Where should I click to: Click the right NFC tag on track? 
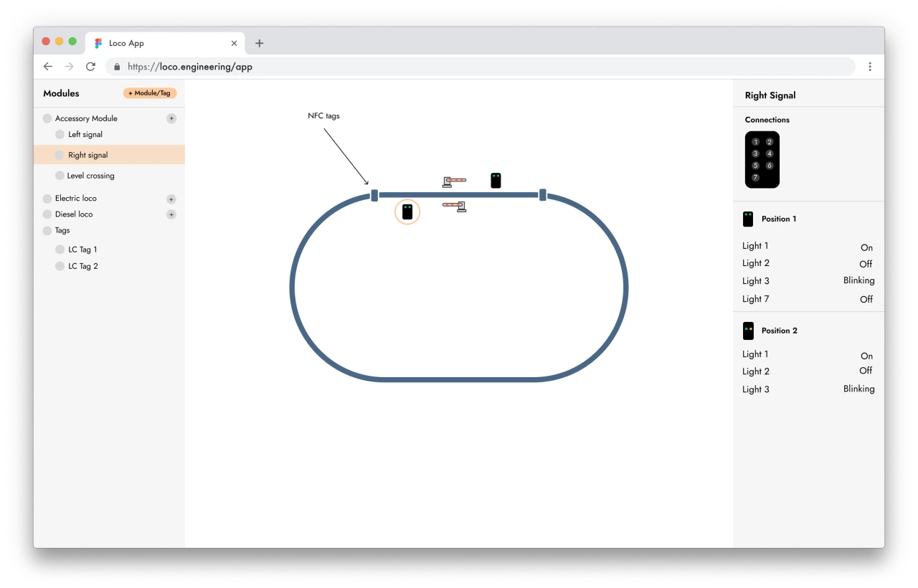(x=543, y=194)
